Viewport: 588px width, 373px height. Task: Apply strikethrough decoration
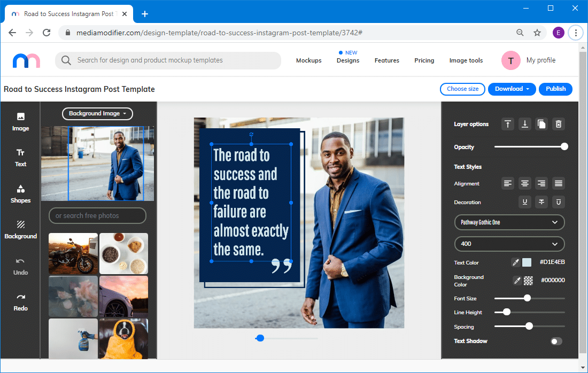[x=541, y=202]
